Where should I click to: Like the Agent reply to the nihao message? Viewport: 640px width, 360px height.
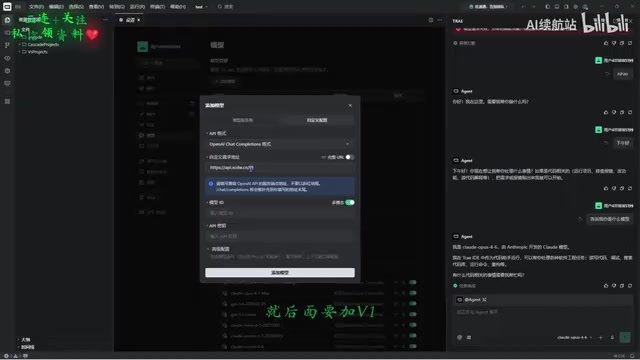click(x=606, y=112)
